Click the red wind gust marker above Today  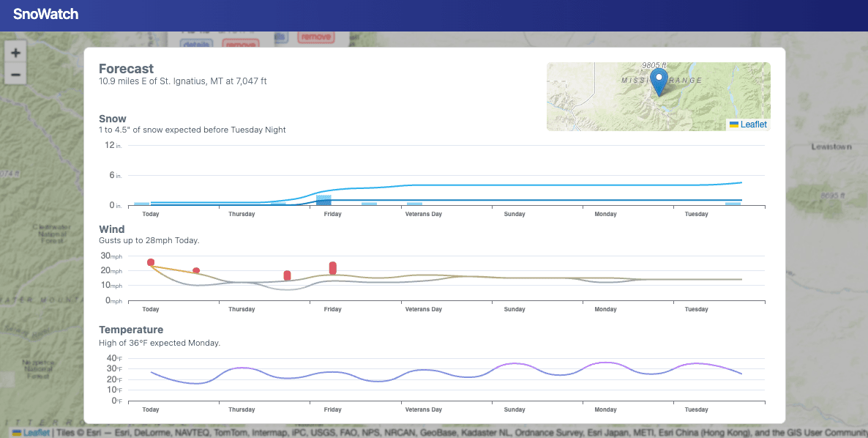pos(151,262)
